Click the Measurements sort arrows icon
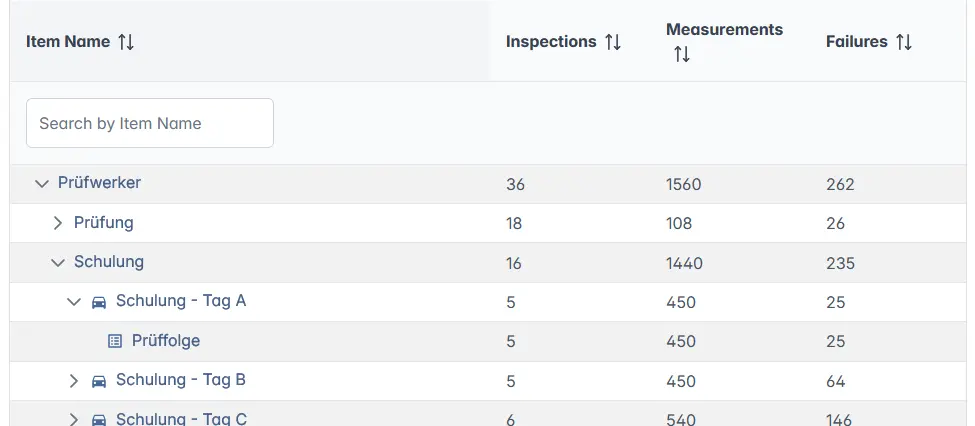 coord(682,55)
